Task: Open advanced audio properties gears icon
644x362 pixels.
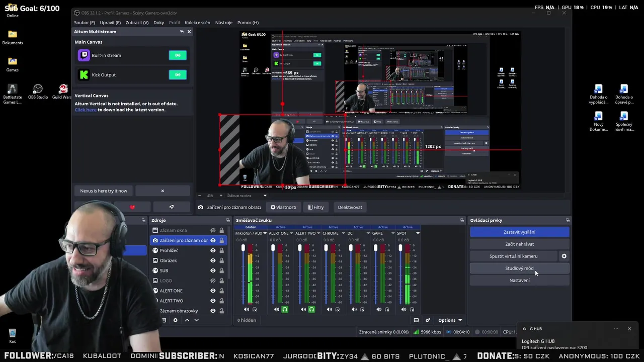Action: point(428,320)
